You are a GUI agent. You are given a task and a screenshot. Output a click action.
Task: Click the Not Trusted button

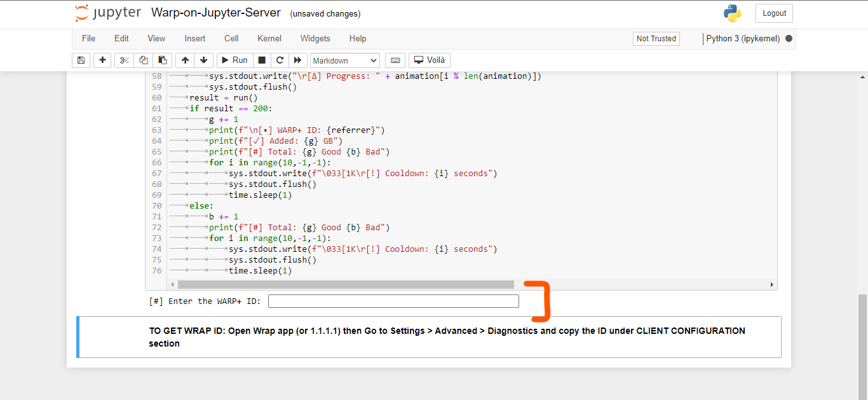(x=656, y=39)
